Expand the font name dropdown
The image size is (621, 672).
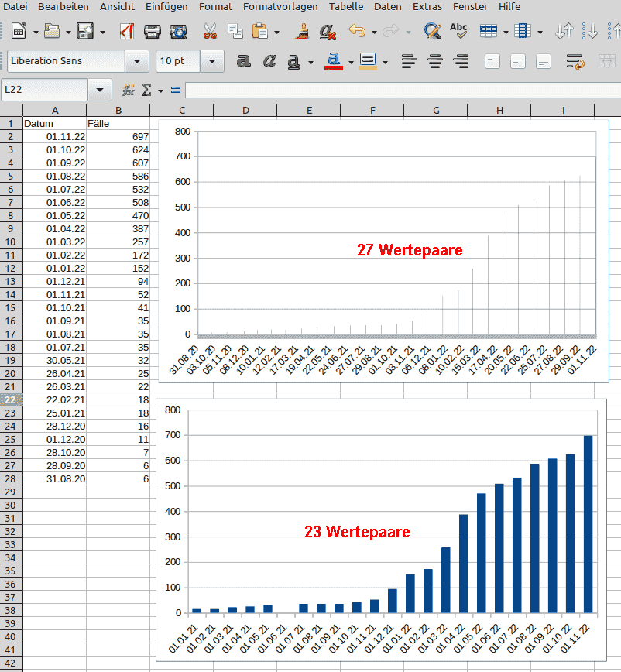[x=138, y=61]
